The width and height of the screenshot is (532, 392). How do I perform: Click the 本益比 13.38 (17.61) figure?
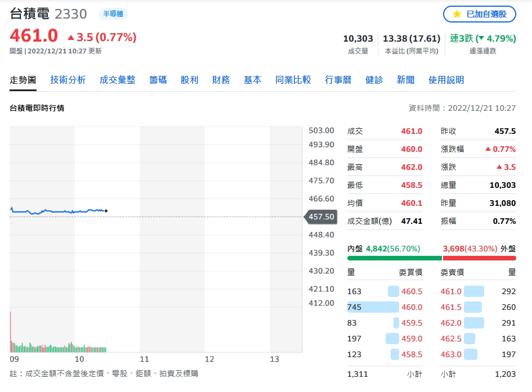[x=412, y=39]
